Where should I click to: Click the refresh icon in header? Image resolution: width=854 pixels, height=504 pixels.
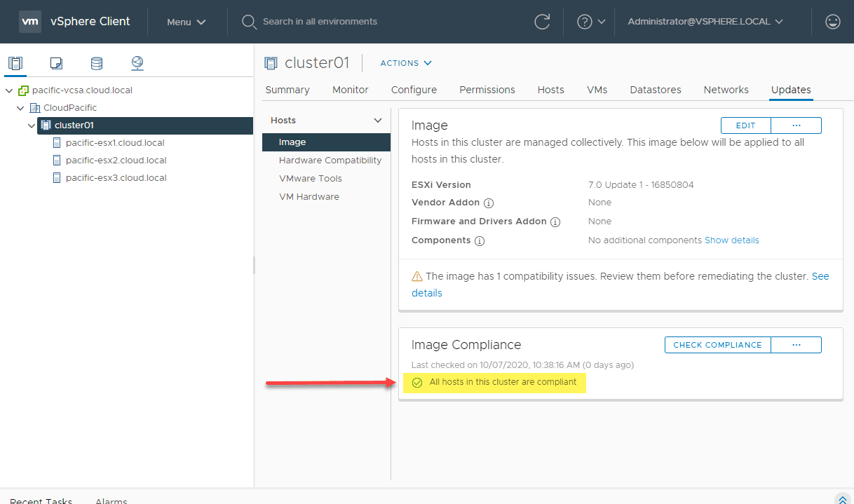[x=542, y=22]
